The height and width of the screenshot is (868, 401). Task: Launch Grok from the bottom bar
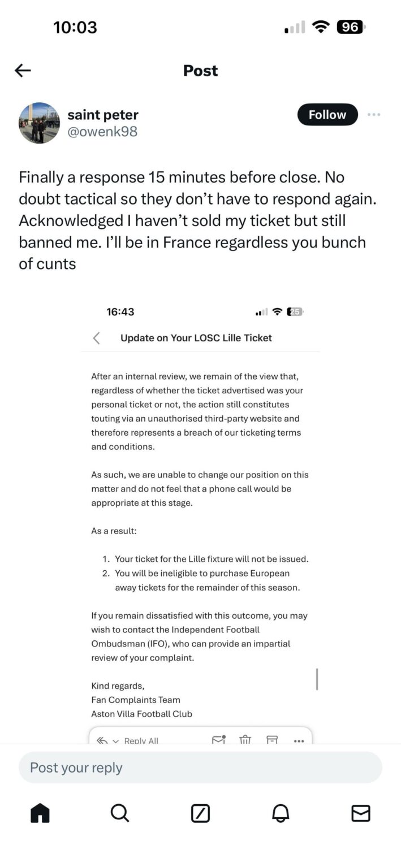pyautogui.click(x=200, y=814)
